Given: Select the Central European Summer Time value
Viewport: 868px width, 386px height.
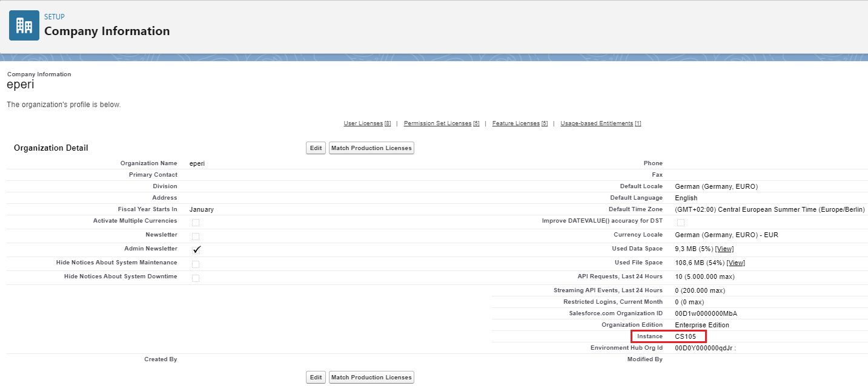Looking at the screenshot, I should coord(770,209).
